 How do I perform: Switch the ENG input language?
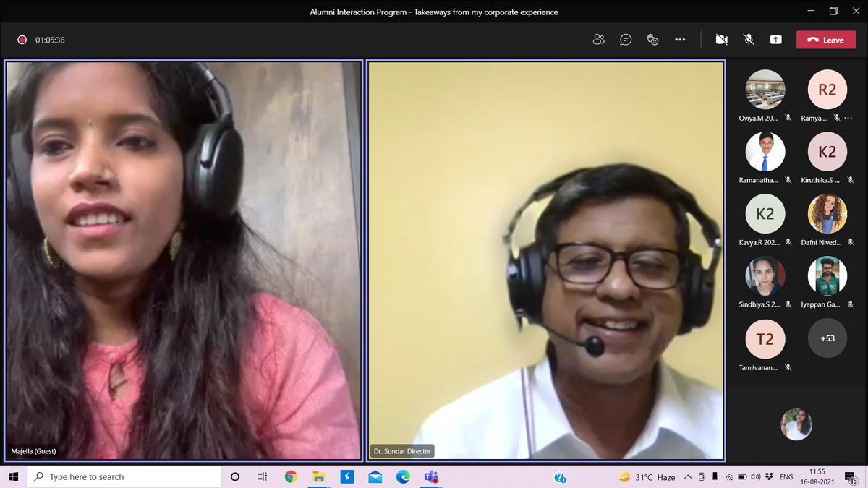point(786,477)
